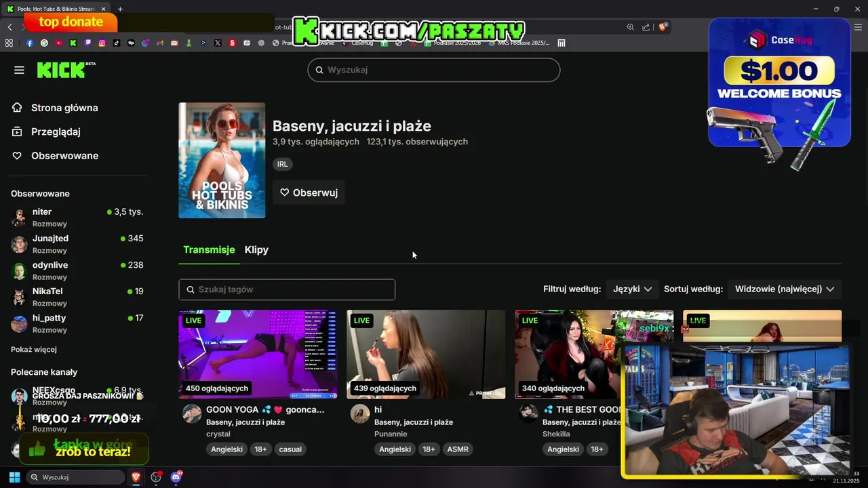868x488 pixels.
Task: Open the GOON YOGA stream thumbnail
Action: (258, 354)
